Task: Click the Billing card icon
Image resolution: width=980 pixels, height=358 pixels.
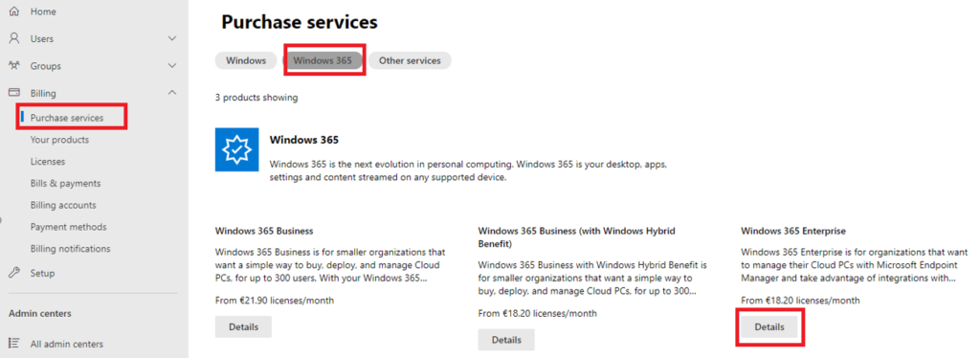Action: tap(13, 93)
